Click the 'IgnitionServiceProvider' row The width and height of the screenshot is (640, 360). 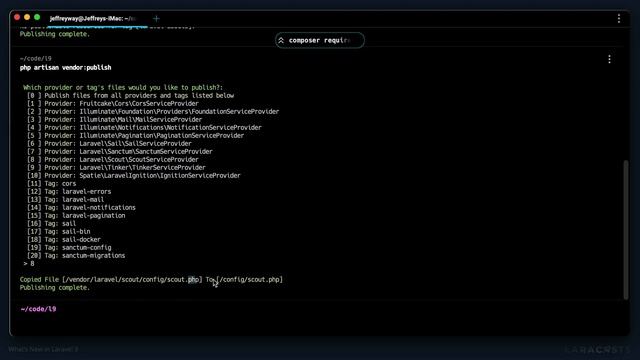134,176
